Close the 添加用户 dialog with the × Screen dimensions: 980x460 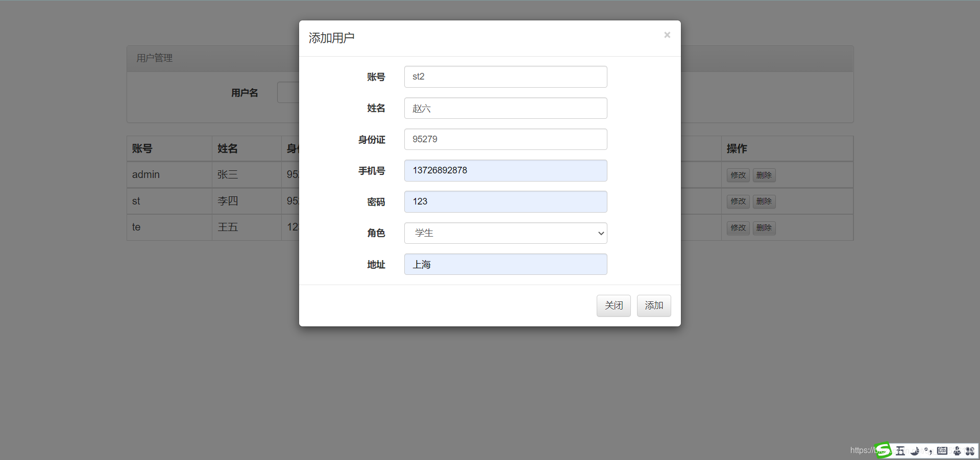pyautogui.click(x=667, y=35)
